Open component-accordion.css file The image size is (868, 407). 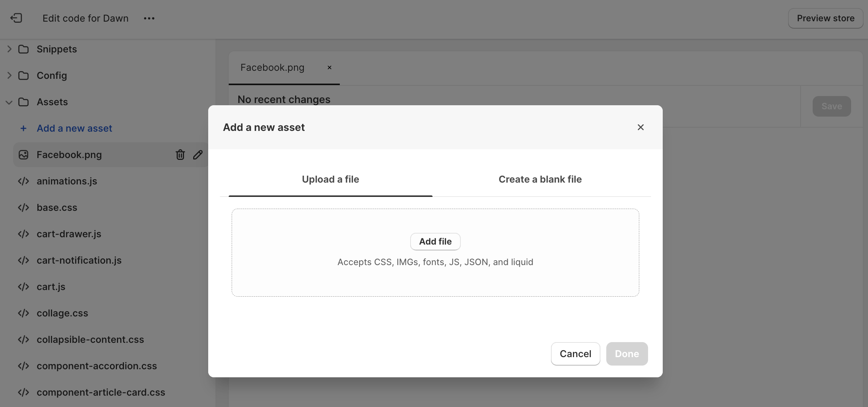click(x=97, y=366)
